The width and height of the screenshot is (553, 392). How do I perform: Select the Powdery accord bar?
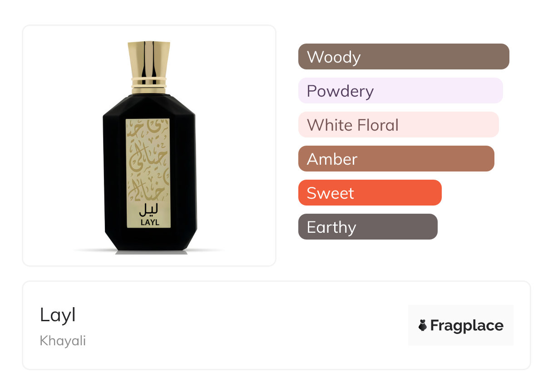400,91
